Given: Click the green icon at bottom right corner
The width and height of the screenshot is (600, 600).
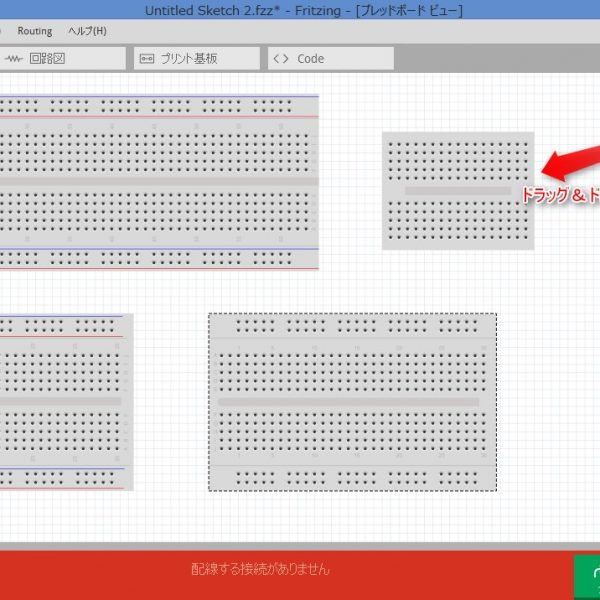Looking at the screenshot, I should [x=588, y=573].
